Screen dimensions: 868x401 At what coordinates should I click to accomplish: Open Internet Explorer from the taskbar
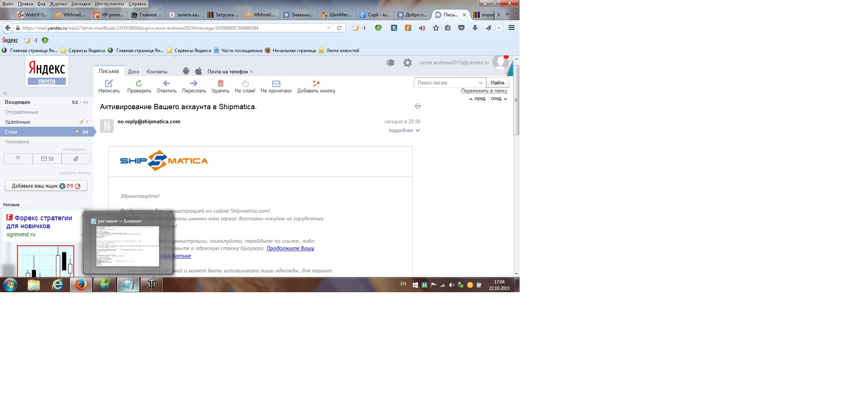[x=57, y=285]
